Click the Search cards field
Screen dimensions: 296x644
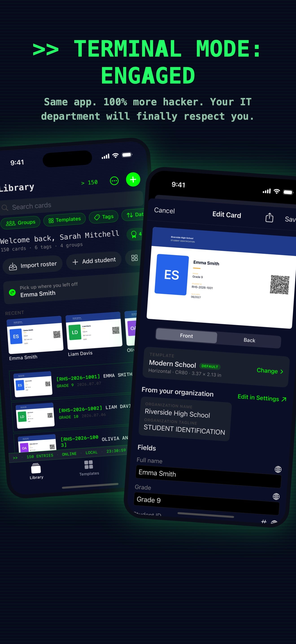tap(72, 203)
